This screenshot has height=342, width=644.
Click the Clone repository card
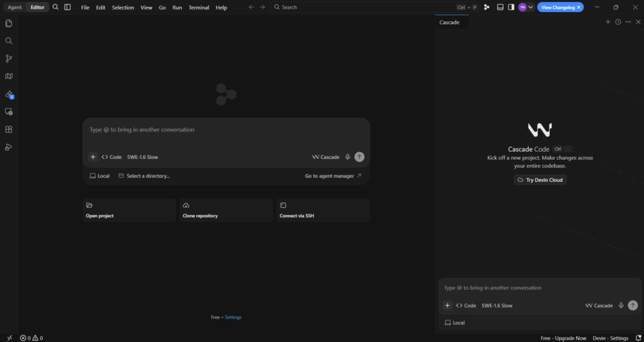click(x=226, y=210)
